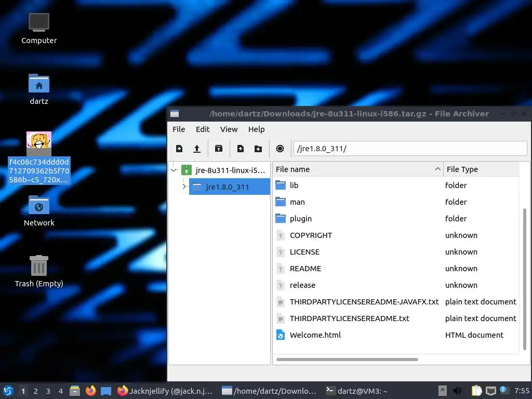Open the dartz home folder desktop icon
Screen dimensions: 532x399
click(39, 84)
